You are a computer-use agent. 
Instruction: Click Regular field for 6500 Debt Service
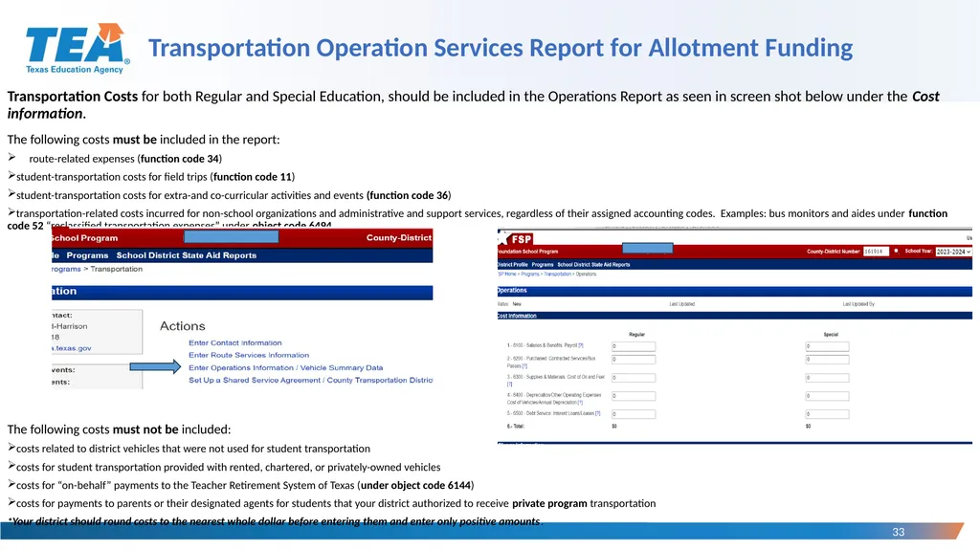click(x=634, y=414)
